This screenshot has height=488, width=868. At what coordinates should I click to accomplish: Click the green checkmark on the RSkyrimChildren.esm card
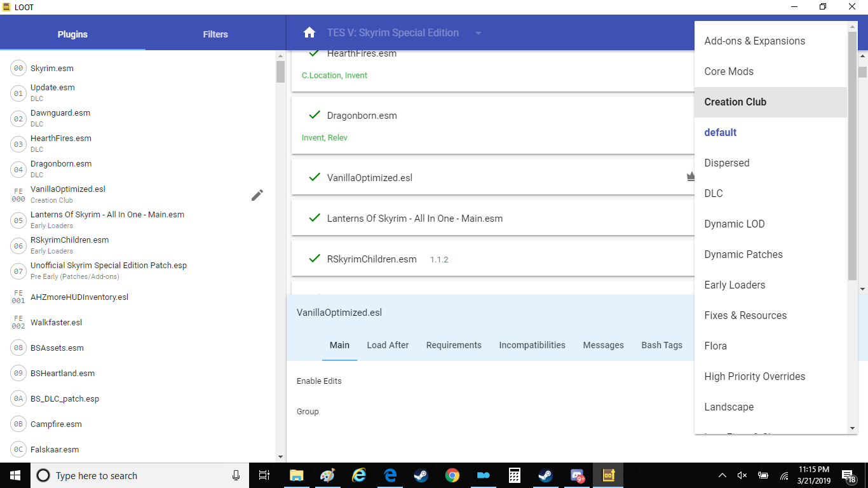click(x=314, y=259)
